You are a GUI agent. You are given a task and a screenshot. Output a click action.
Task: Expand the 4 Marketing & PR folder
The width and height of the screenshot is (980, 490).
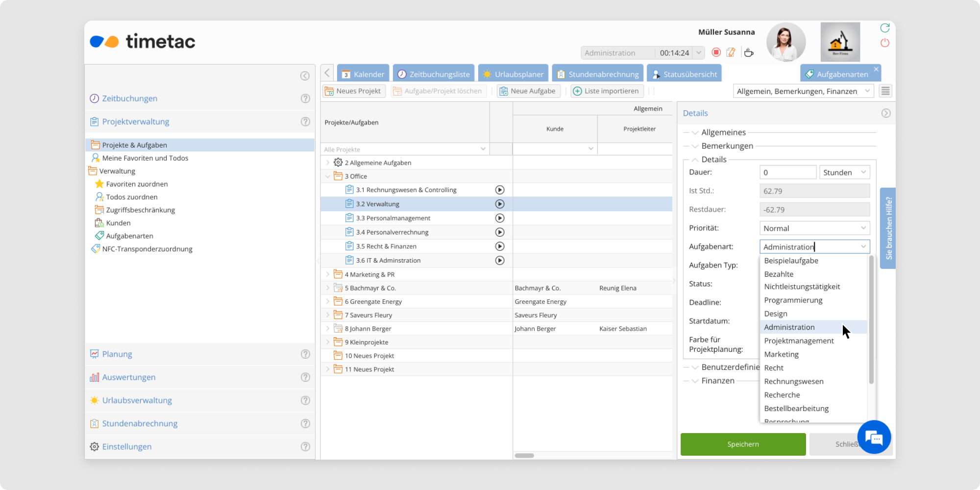click(x=328, y=274)
